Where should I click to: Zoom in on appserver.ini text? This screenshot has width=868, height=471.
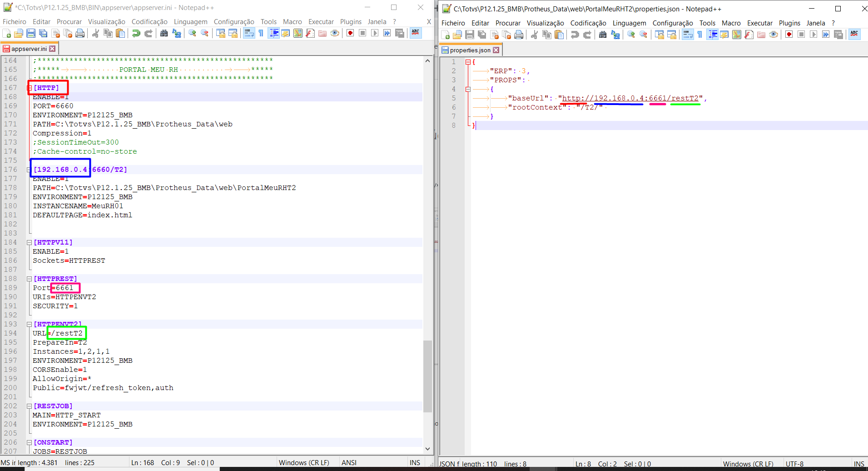[193, 33]
